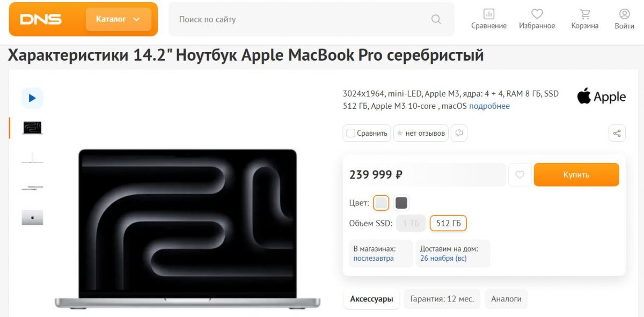Add product to wishlist with heart button
The image size is (644, 317).
(519, 175)
